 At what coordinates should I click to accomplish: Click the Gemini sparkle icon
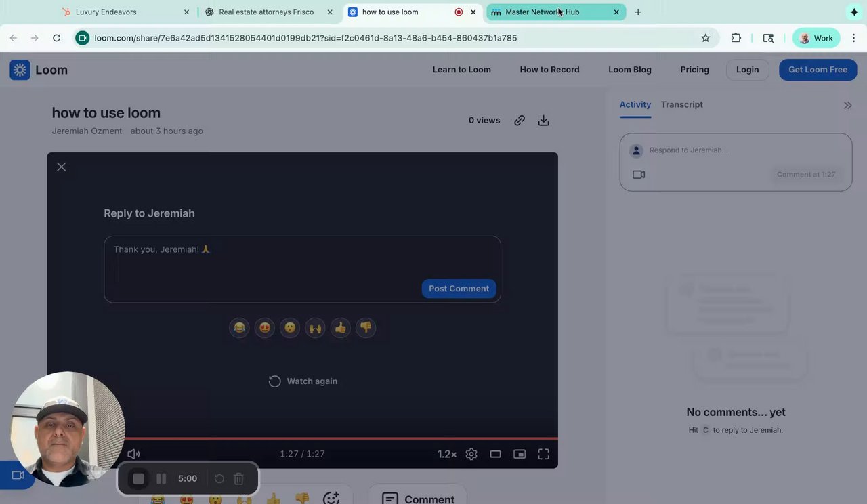click(x=853, y=12)
